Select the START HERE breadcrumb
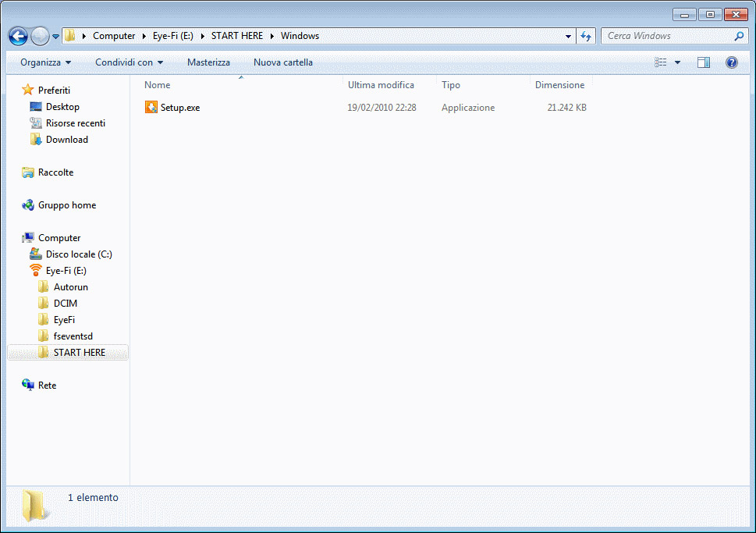 tap(236, 36)
